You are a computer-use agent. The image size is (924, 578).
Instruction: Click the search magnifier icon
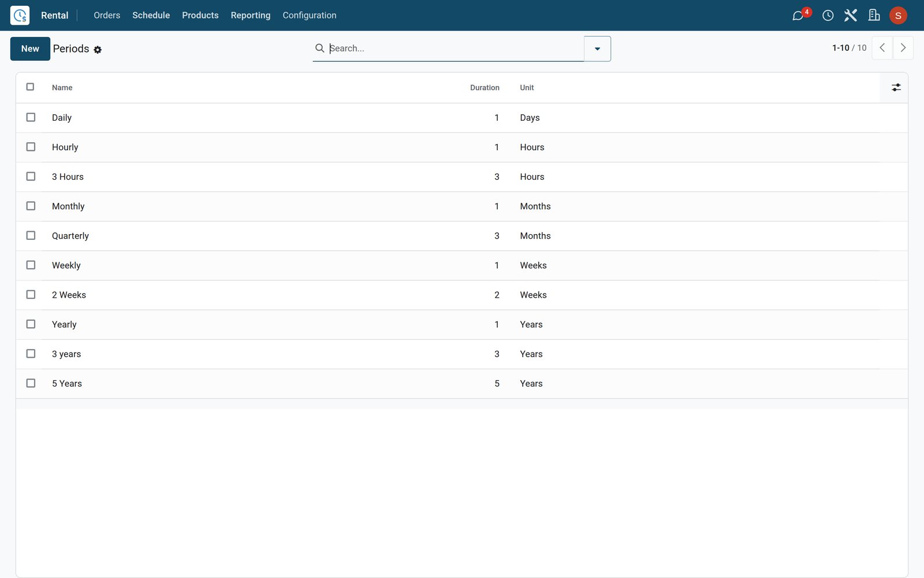tap(319, 48)
